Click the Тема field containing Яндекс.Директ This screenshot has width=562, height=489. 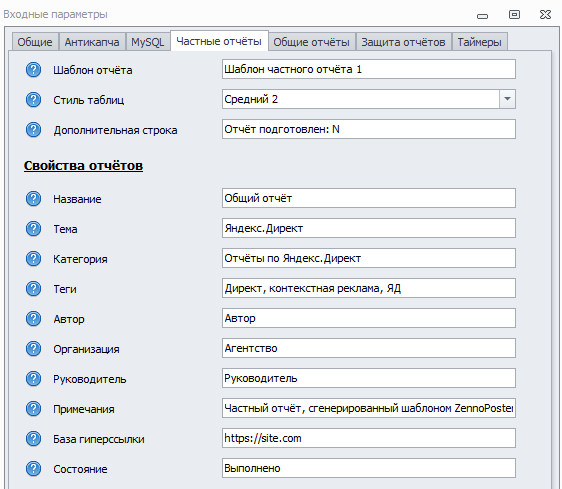click(369, 228)
